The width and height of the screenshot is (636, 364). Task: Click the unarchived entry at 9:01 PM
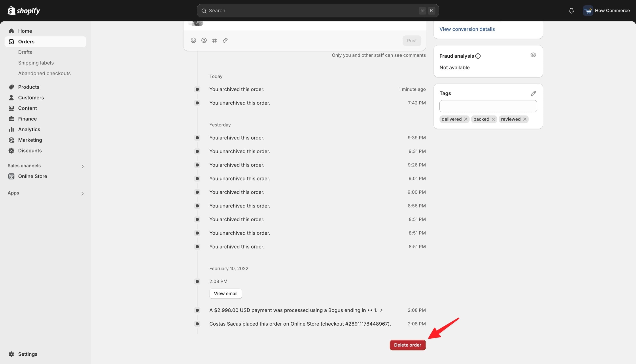(240, 179)
